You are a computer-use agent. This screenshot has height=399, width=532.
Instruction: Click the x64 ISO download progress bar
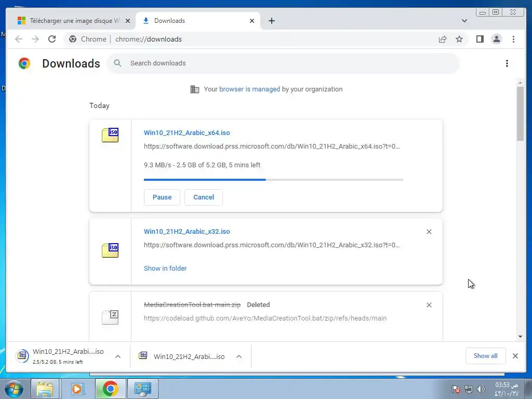tap(273, 179)
